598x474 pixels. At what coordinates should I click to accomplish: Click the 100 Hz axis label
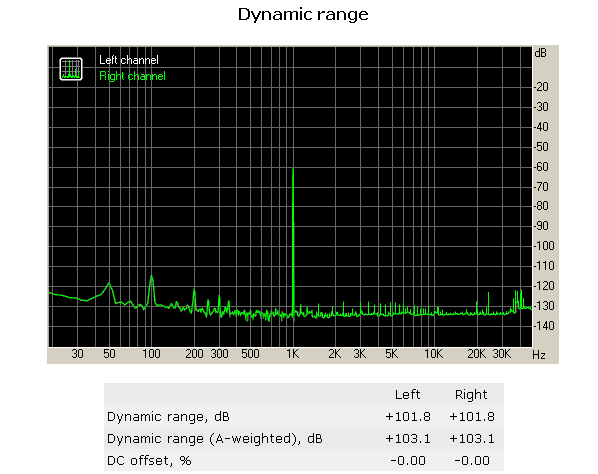[x=151, y=354]
